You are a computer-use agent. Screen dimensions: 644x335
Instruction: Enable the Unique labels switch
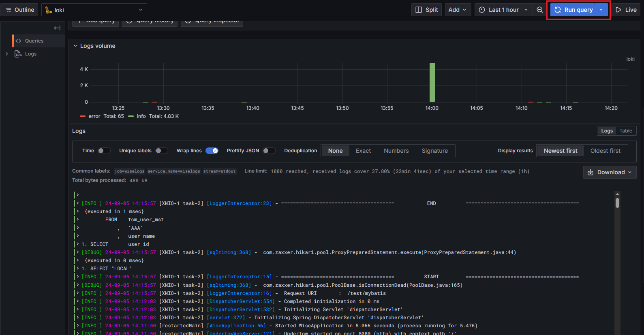161,151
